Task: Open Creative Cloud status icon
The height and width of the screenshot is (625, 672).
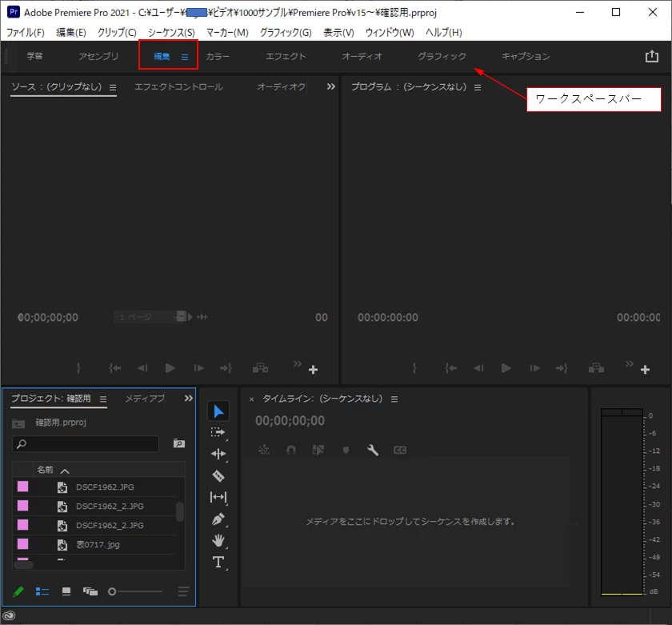Action: [9, 616]
